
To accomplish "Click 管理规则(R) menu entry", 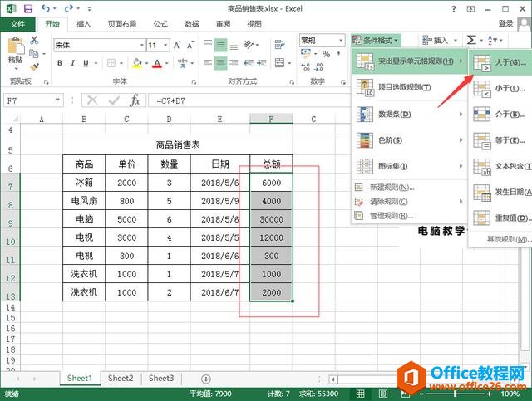I will [x=410, y=216].
